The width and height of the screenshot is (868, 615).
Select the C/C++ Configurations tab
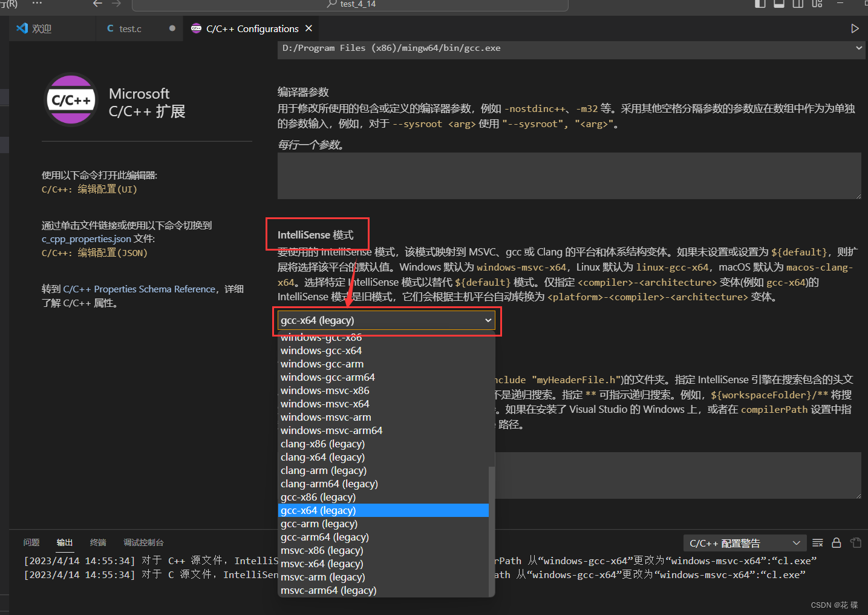click(251, 28)
